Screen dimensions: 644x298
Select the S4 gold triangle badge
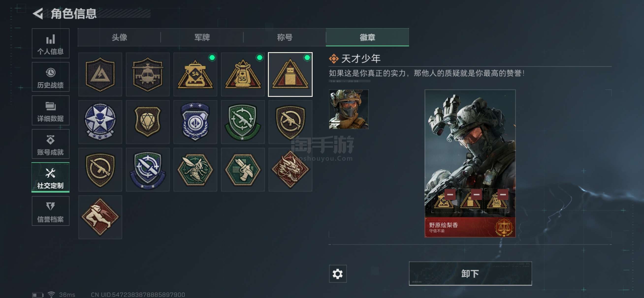(x=195, y=74)
